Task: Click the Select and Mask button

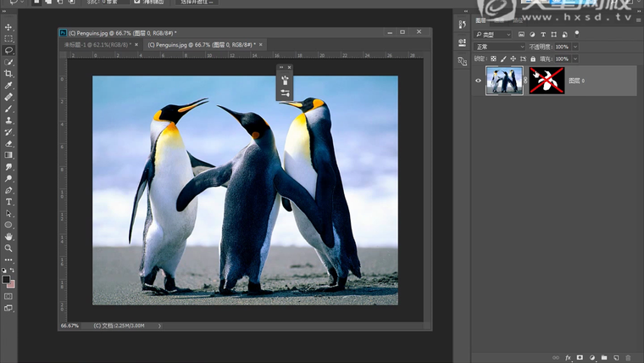Action: pos(197,3)
